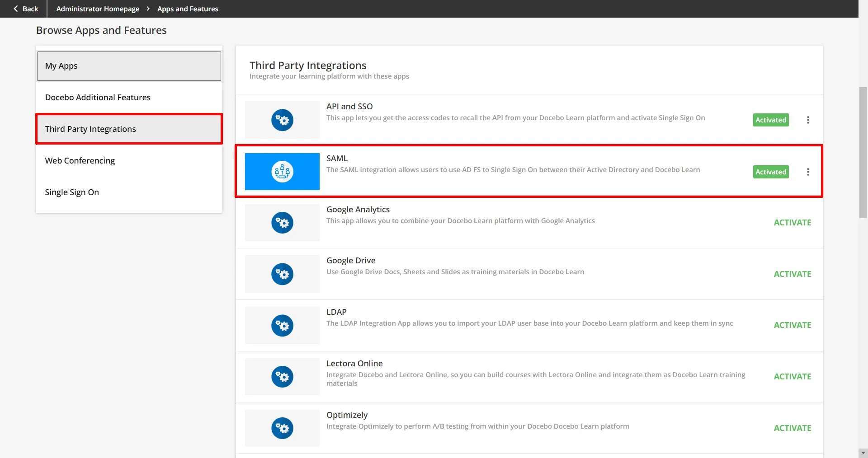
Task: Open the three-dot menu for API and SSO
Action: click(808, 120)
